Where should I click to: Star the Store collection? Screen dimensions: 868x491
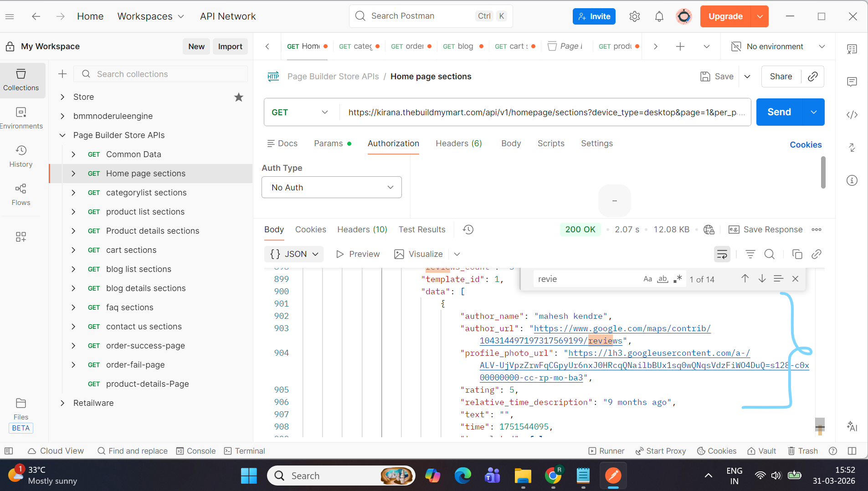coord(239,97)
